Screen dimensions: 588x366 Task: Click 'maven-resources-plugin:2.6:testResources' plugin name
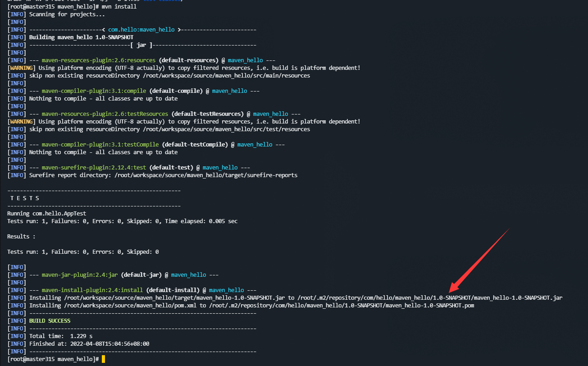click(105, 114)
